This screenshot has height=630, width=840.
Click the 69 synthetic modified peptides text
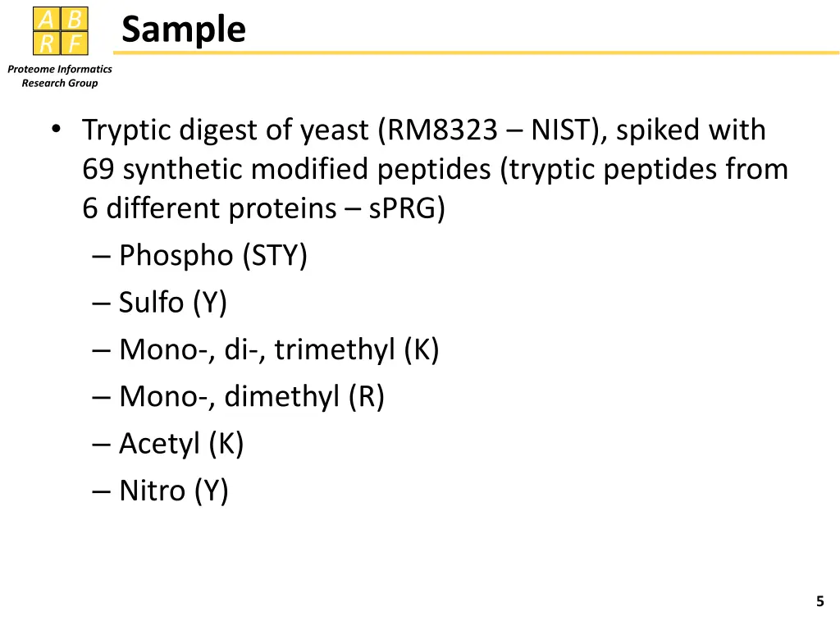pyautogui.click(x=286, y=170)
